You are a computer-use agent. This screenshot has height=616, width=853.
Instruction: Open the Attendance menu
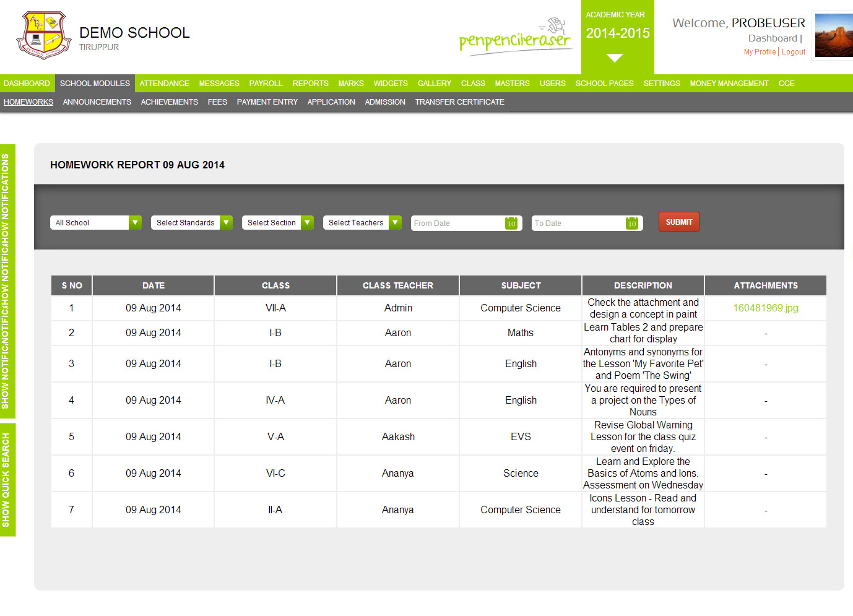[164, 83]
